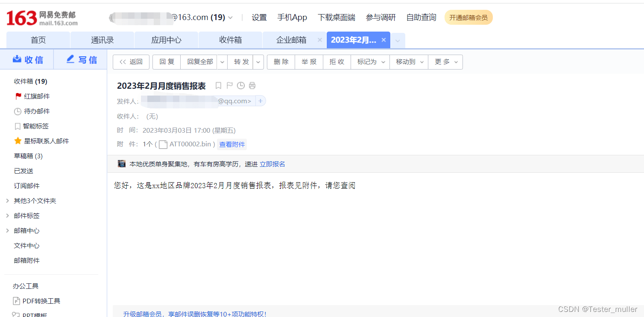This screenshot has width=644, height=317.
Task: Click the flag icon beside the subject line
Action: click(x=229, y=85)
